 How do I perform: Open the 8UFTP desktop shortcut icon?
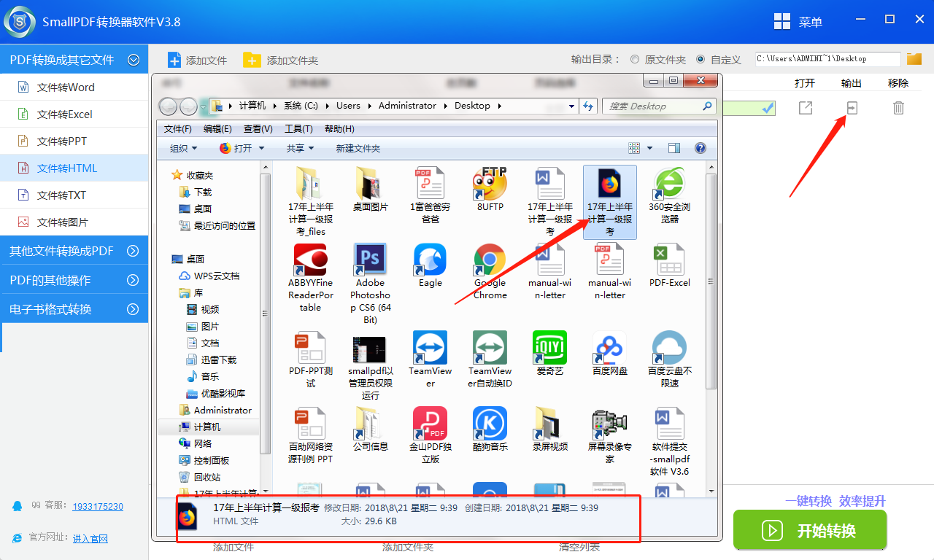tap(490, 182)
